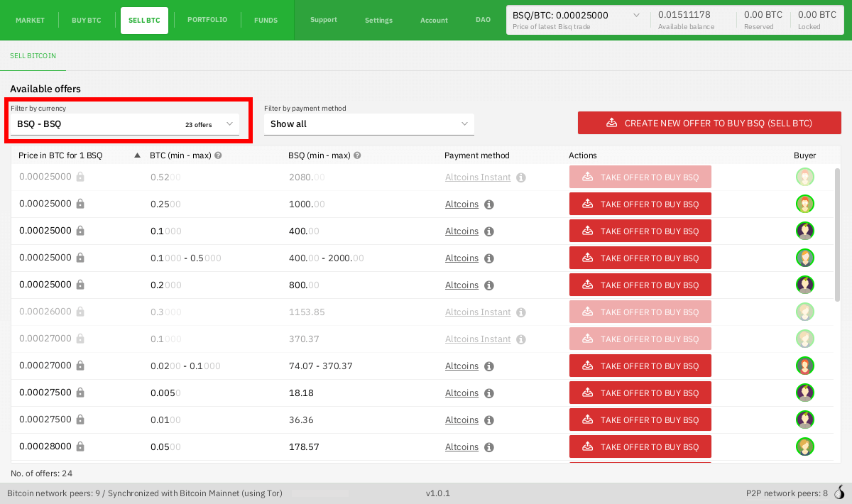Open the Settings menu item
Image resolution: width=852 pixels, height=504 pixels.
(378, 20)
